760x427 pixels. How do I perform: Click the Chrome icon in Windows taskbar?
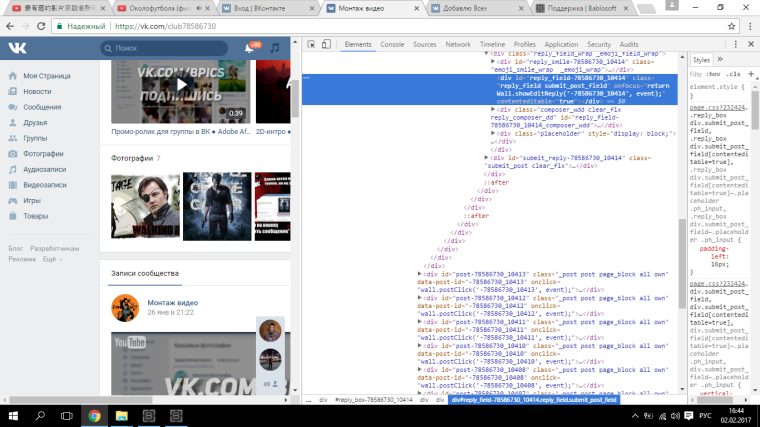(93, 414)
